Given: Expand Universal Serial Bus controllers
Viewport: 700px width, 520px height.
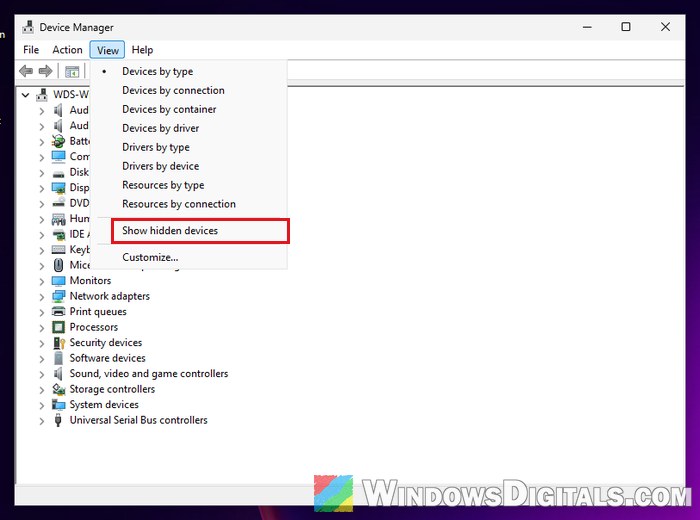Looking at the screenshot, I should (x=42, y=420).
